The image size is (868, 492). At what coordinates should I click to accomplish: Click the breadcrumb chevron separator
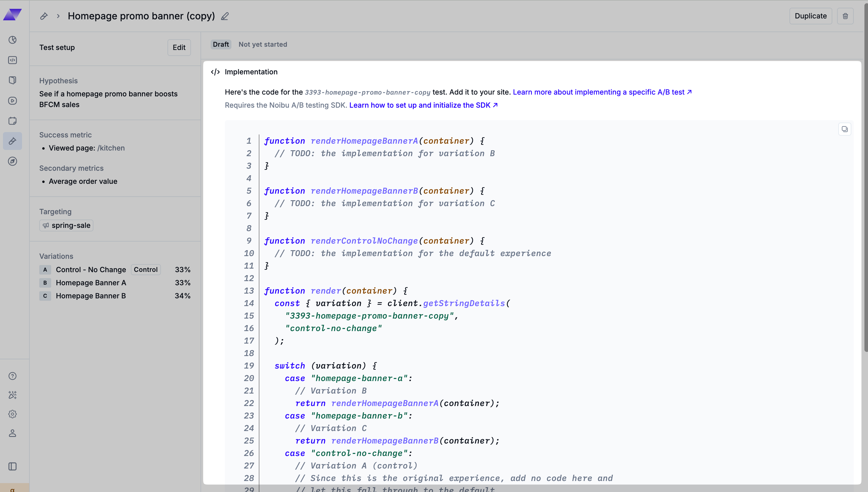coord(58,16)
